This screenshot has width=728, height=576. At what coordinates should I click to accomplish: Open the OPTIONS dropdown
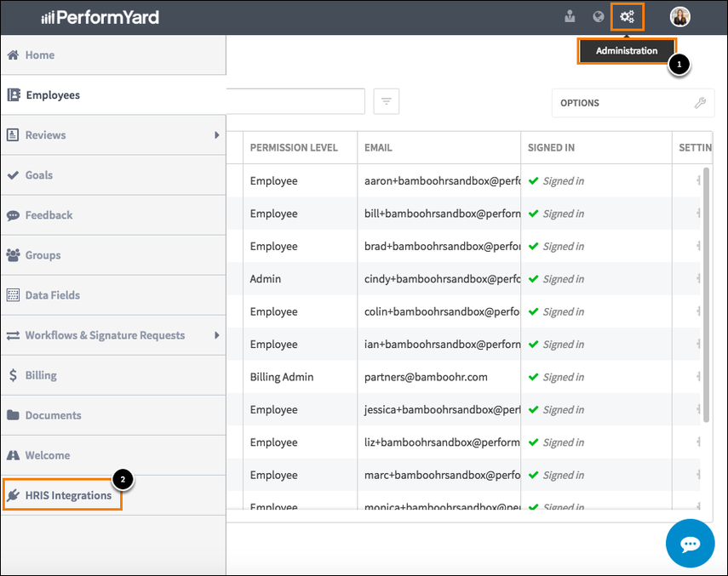pos(633,103)
